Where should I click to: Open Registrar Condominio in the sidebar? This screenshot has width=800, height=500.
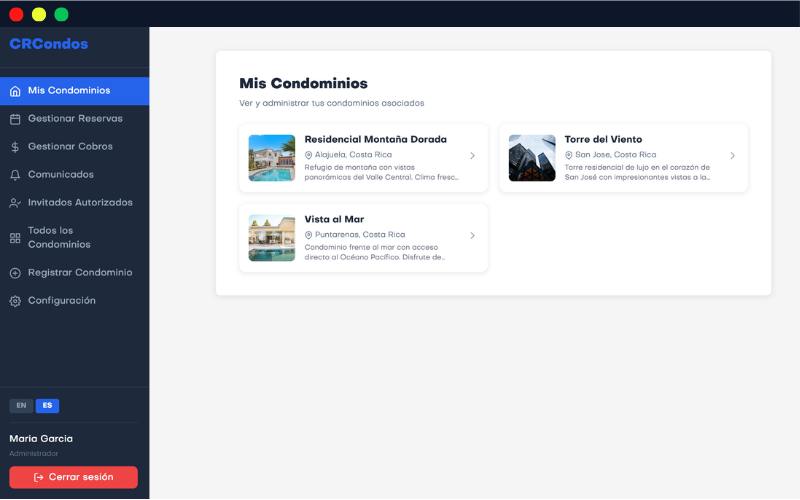pyautogui.click(x=74, y=273)
